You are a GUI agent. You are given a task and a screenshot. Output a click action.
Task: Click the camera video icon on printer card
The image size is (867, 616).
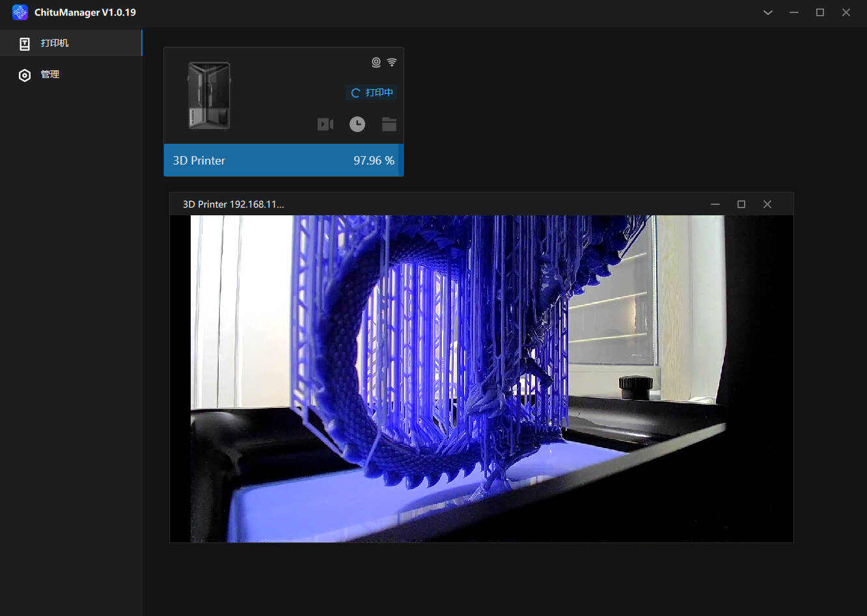(x=325, y=124)
